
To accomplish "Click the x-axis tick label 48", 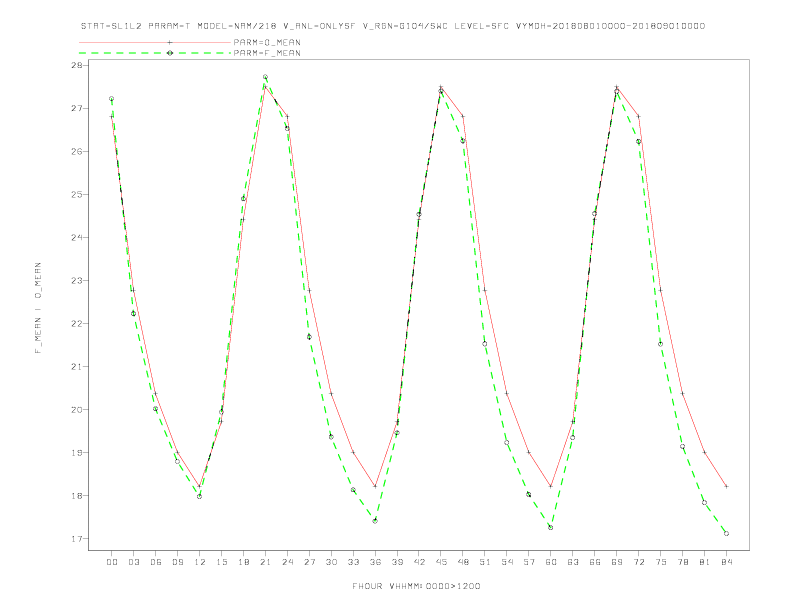I will point(463,562).
